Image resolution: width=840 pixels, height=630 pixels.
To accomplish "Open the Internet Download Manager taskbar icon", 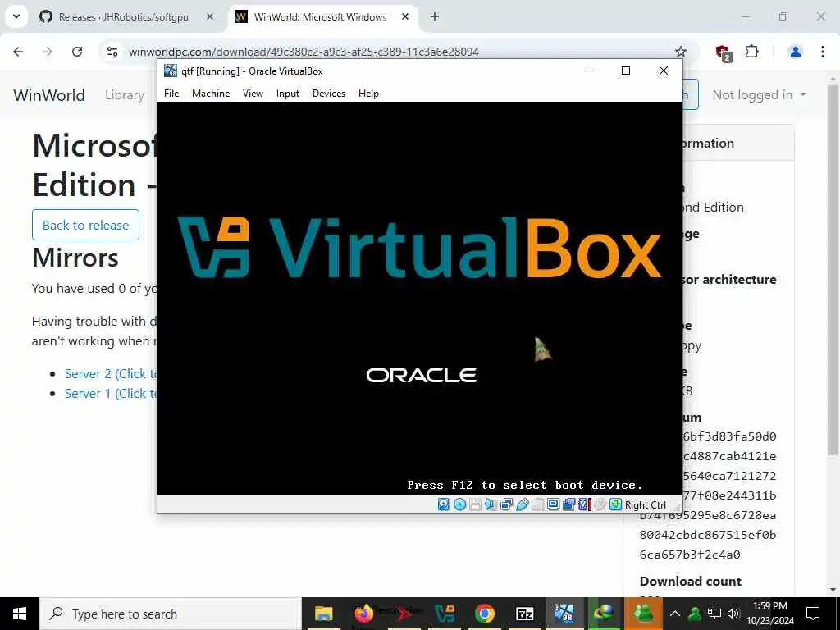I will pos(604,614).
